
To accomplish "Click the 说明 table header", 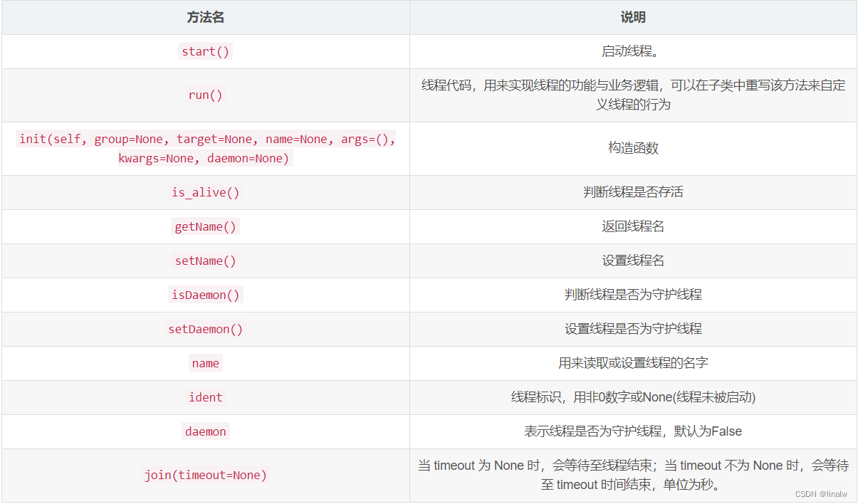I will (x=633, y=16).
